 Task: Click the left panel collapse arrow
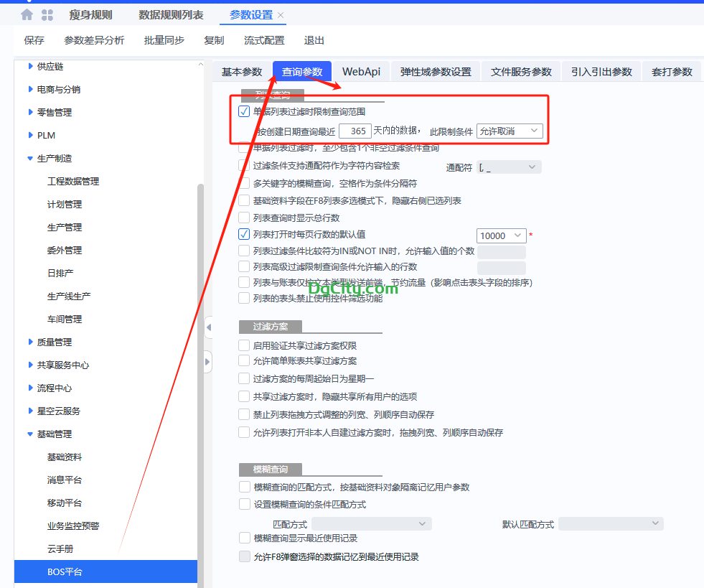click(x=208, y=327)
